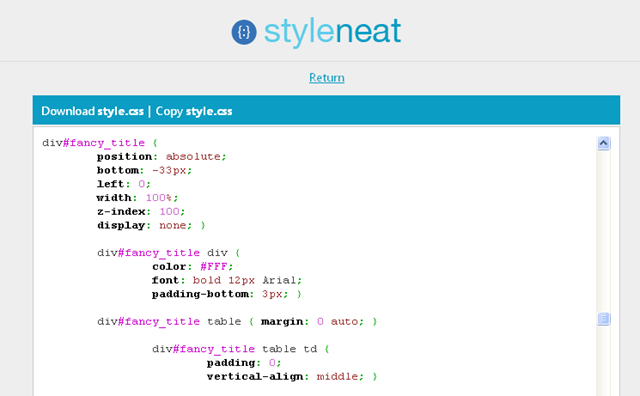Viewport: 640px width, 396px height.
Task: Click the 'padding: 0;' line
Action: pyautogui.click(x=244, y=363)
